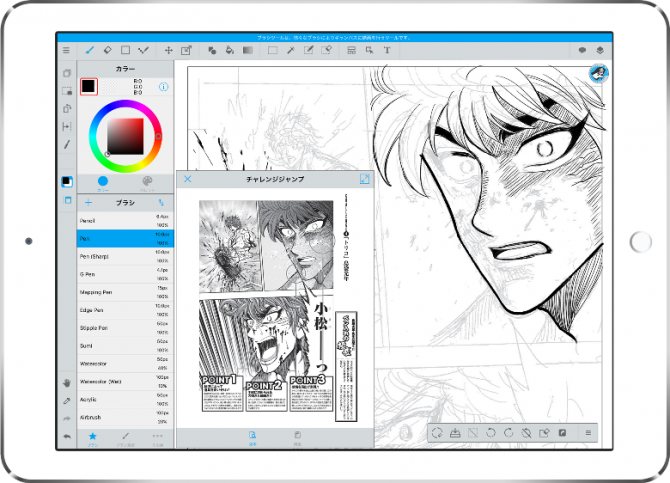Select the Magic Wand tool
The image size is (670, 483).
291,50
